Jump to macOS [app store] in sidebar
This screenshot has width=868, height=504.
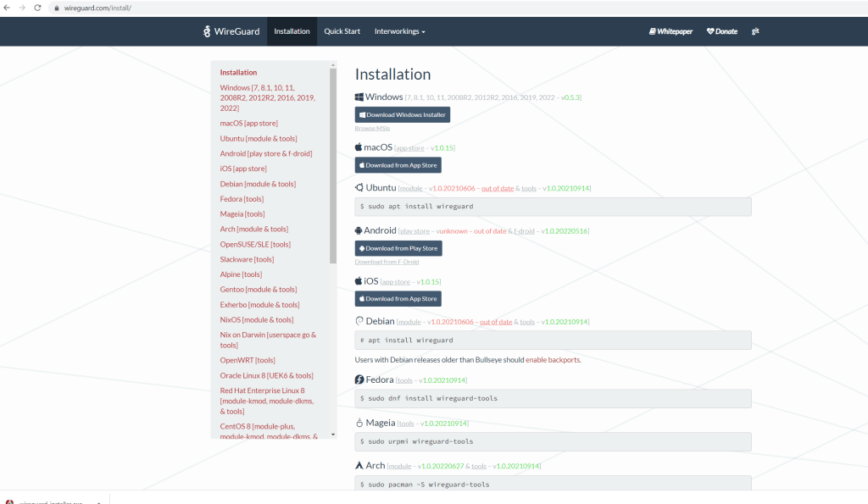point(249,124)
